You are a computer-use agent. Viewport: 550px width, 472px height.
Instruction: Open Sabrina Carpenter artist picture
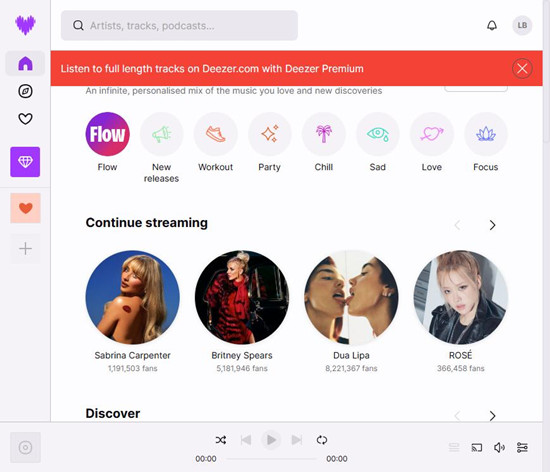click(133, 297)
